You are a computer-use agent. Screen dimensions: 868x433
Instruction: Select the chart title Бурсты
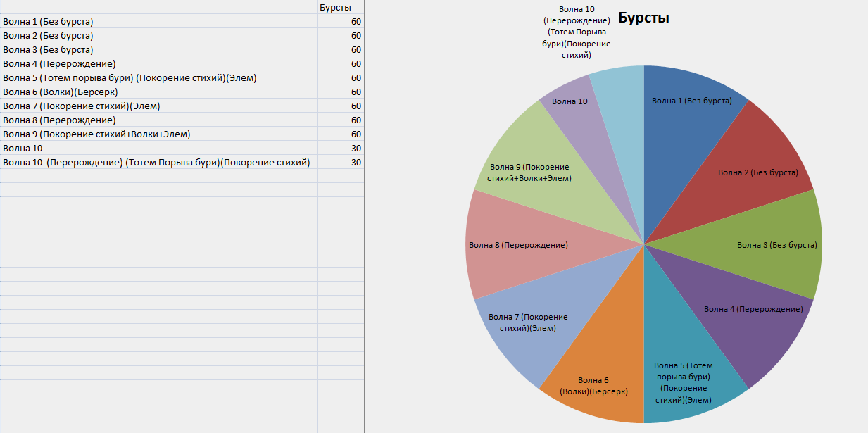point(643,18)
